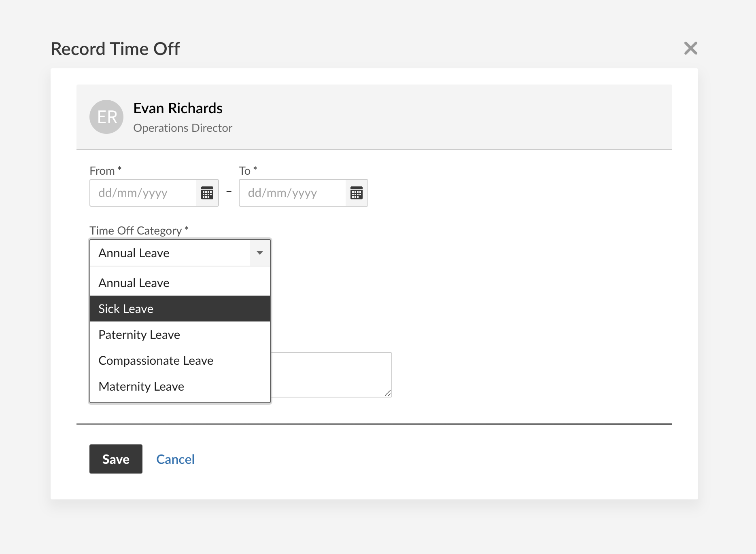This screenshot has height=554, width=756.
Task: Open the To date calendar picker
Action: click(357, 193)
